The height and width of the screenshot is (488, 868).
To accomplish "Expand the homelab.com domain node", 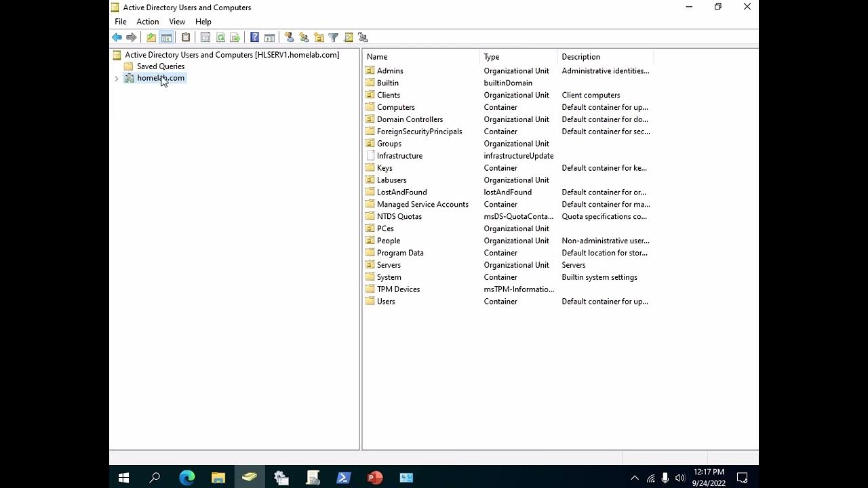I will coord(117,79).
